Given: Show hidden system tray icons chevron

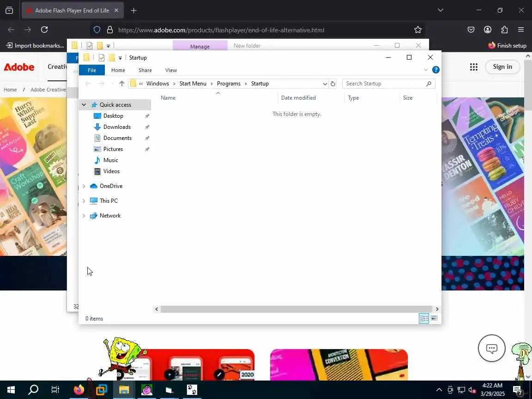Looking at the screenshot, I should (x=439, y=390).
